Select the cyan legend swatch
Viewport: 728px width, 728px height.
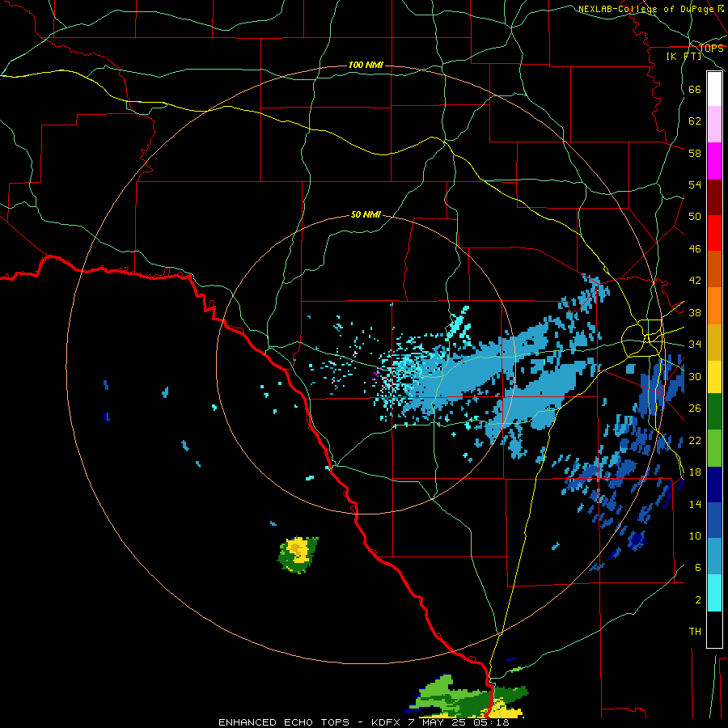(x=714, y=593)
